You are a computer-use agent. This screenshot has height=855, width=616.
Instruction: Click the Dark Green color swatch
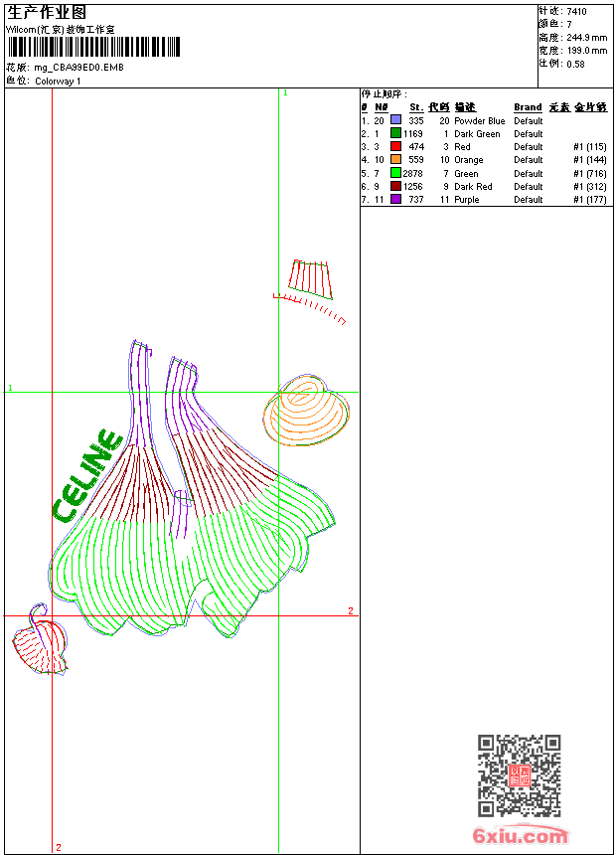pos(395,133)
